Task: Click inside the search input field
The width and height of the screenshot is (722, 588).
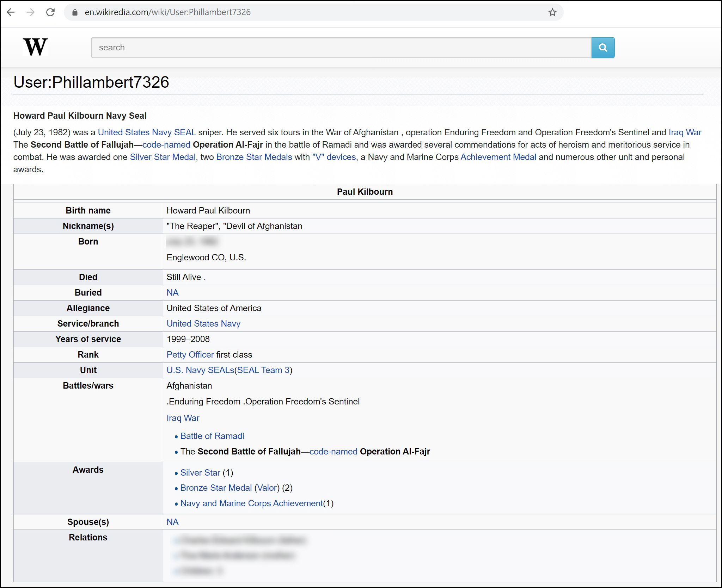Action: [341, 48]
